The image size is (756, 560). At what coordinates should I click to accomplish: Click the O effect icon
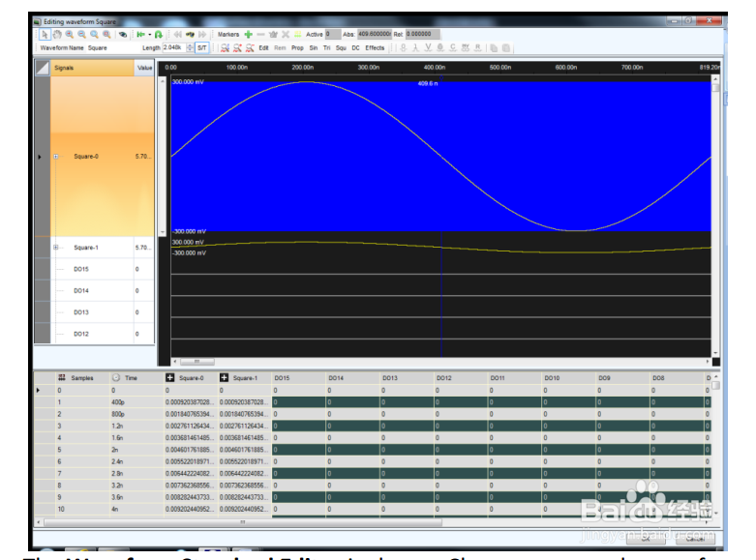pos(403,47)
